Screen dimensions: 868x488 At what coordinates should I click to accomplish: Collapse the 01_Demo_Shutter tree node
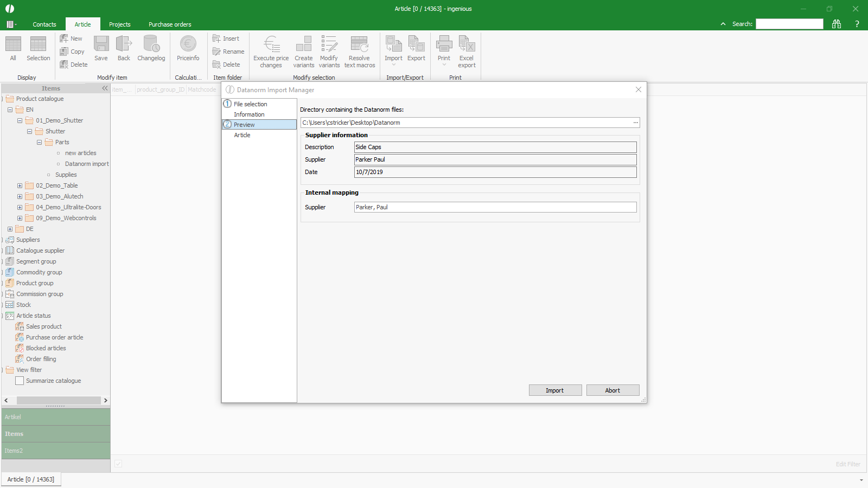point(20,120)
